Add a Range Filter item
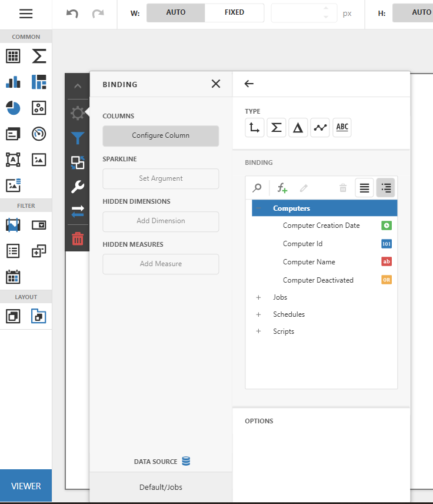 [x=13, y=225]
